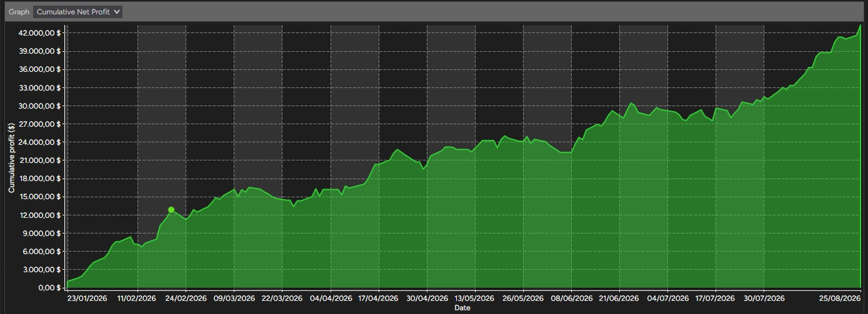Click the 26/05/2026 date axis label

point(522,298)
